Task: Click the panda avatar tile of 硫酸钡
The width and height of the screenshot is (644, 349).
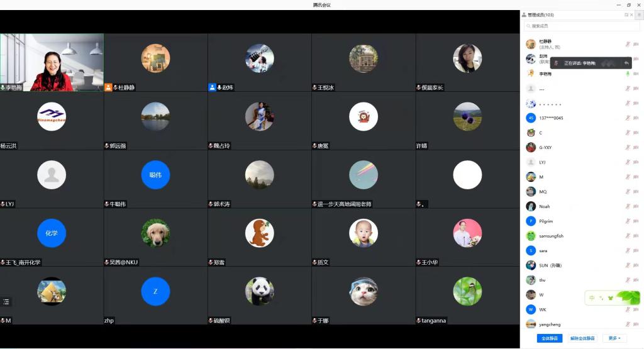Action: [259, 291]
